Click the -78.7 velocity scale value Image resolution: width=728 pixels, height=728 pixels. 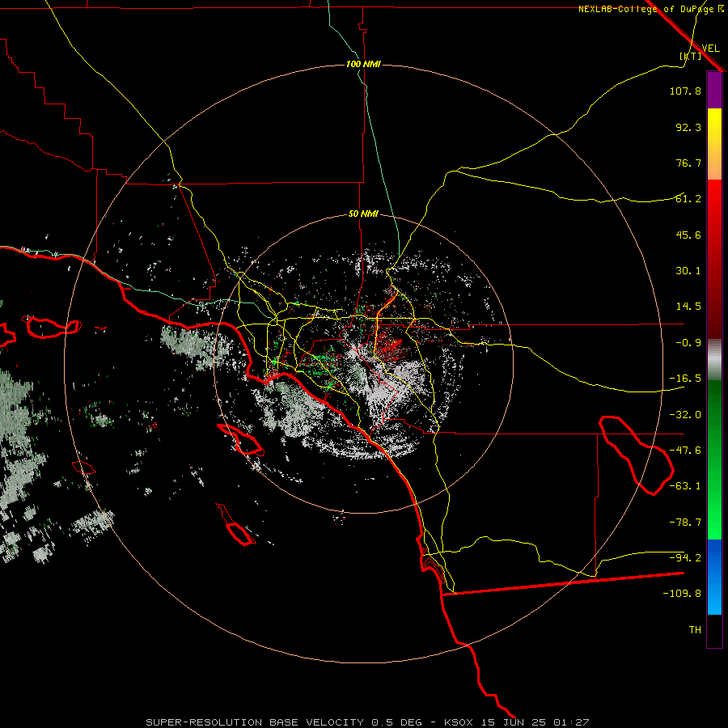point(685,523)
